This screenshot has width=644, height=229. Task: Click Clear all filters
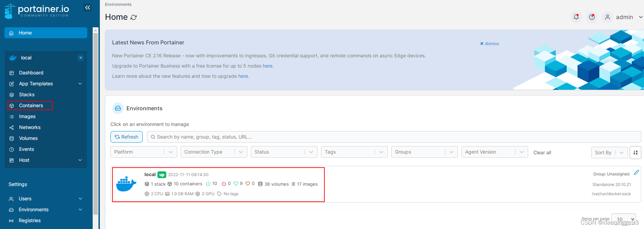(x=542, y=153)
